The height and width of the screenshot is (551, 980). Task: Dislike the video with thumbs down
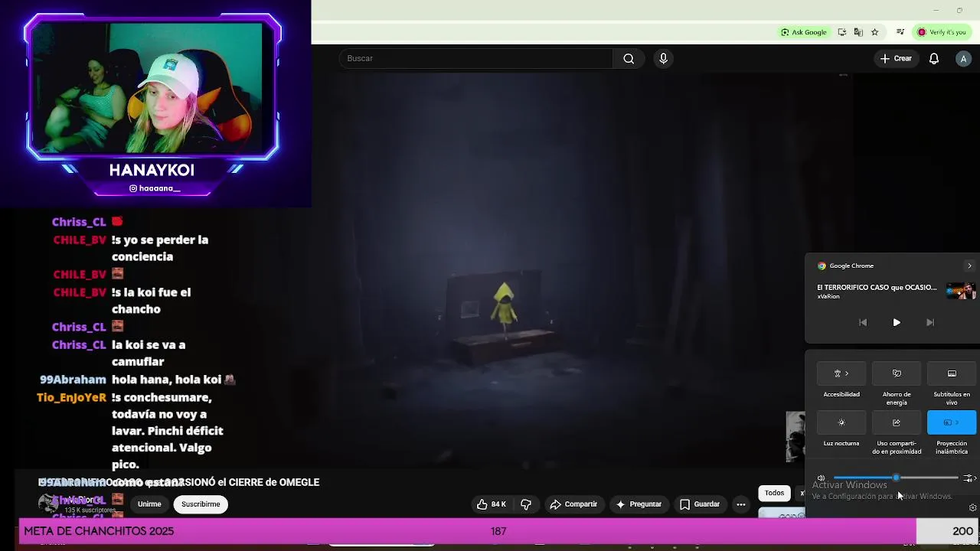[526, 504]
